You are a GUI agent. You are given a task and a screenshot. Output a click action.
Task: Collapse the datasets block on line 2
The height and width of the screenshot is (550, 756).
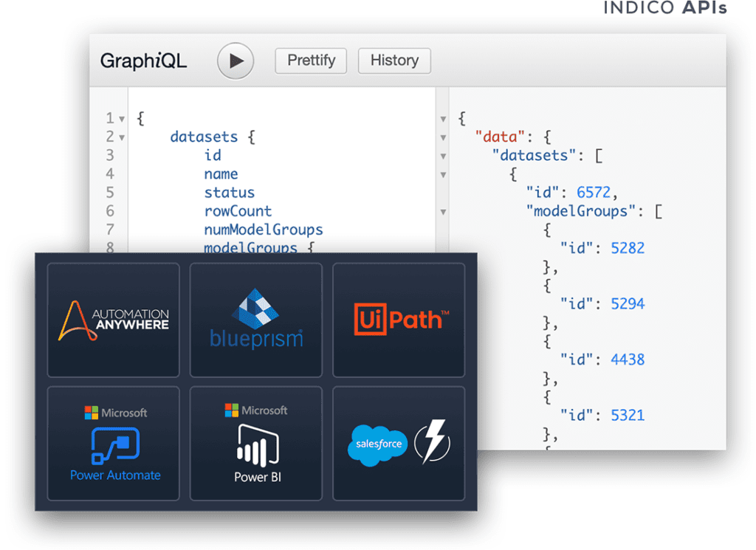point(122,137)
